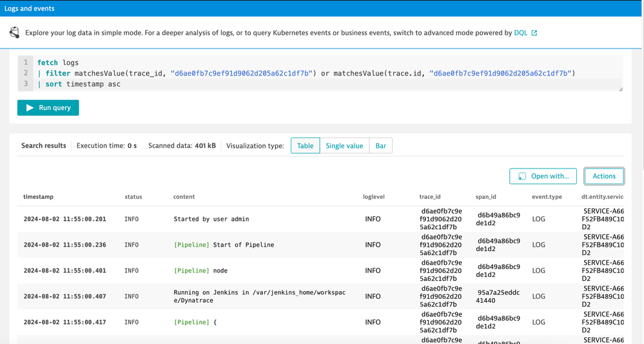The height and width of the screenshot is (344, 644).
Task: Select the 'Started by user admin' log row
Action: pyautogui.click(x=211, y=219)
